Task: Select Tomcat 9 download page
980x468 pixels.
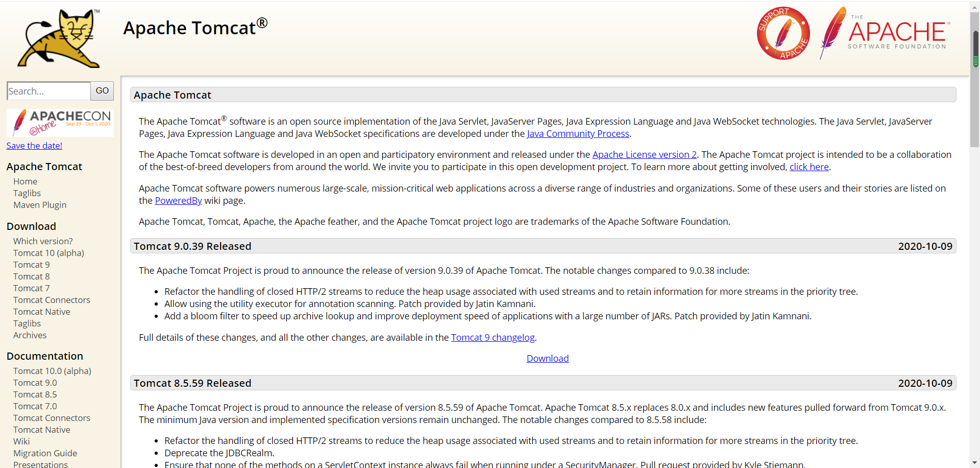Action: [x=32, y=265]
